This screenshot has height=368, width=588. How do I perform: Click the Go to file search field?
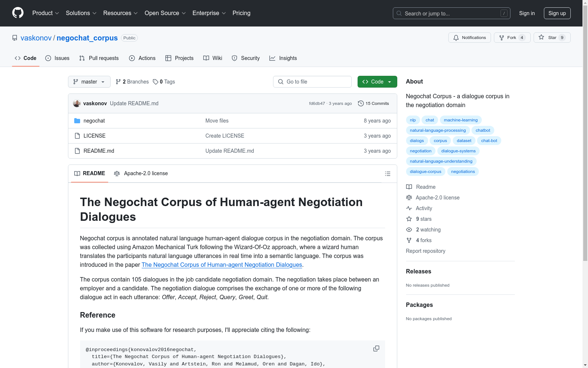312,82
